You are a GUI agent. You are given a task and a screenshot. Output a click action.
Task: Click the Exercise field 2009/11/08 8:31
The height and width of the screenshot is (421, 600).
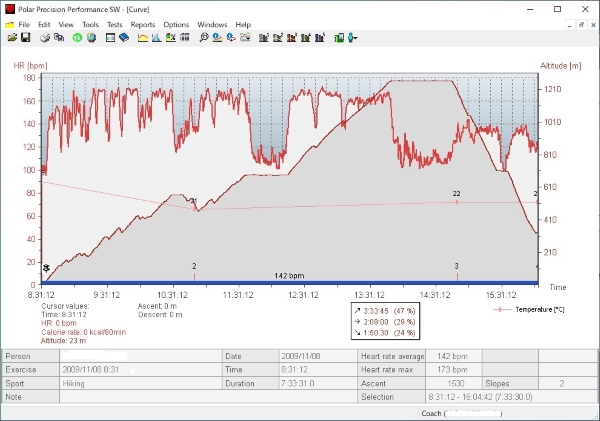[141, 370]
